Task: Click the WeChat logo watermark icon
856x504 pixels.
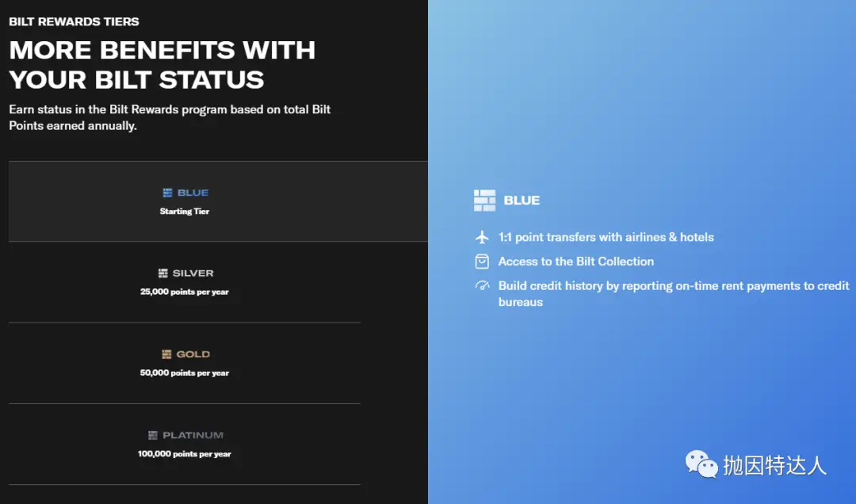Action: coord(701,464)
